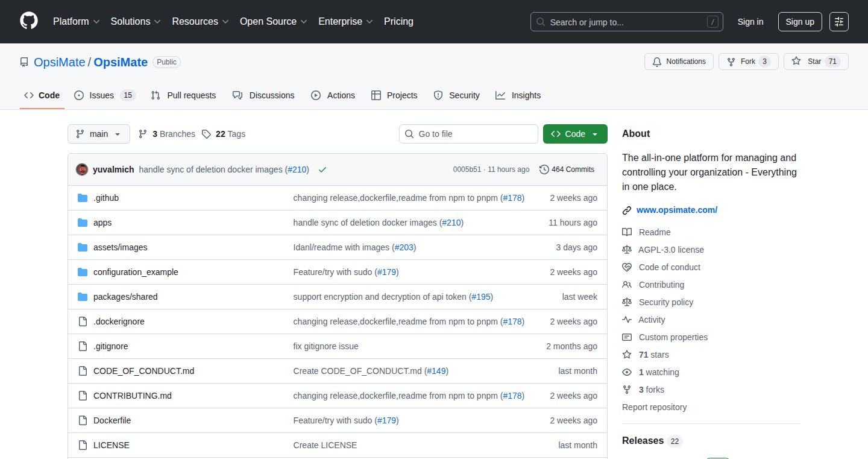The image size is (868, 459).
Task: Click the star icon beside 71 stars
Action: point(627,355)
